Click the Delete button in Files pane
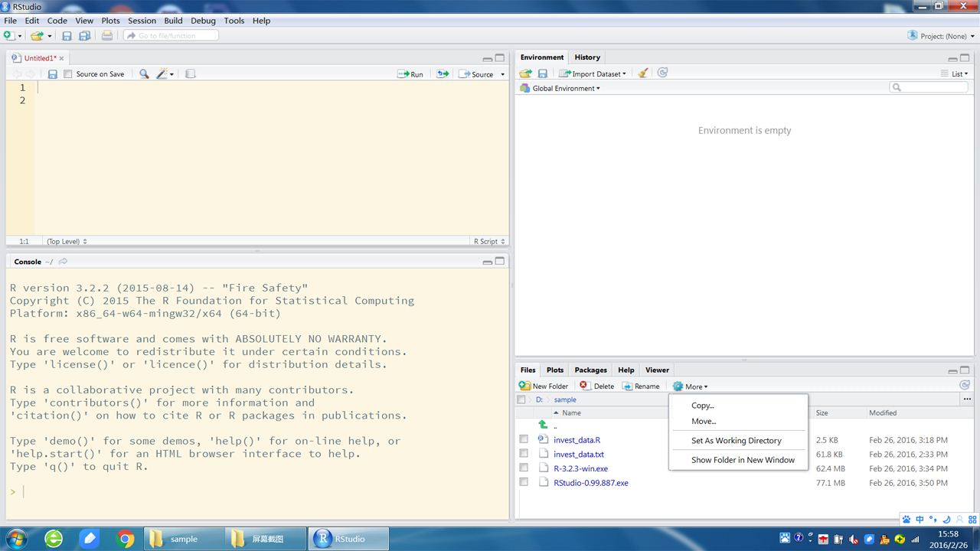Image resolution: width=980 pixels, height=551 pixels. 596,386
